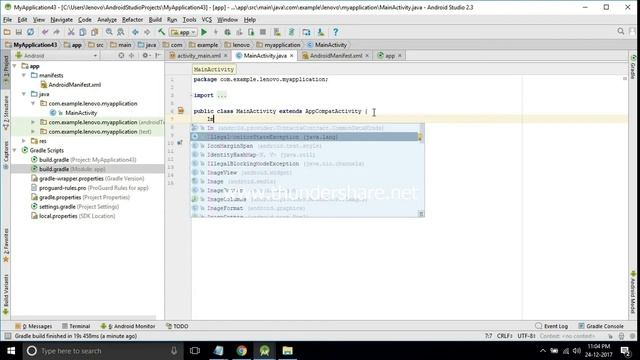
Task: Close the app editor tab
Action: (x=400, y=56)
